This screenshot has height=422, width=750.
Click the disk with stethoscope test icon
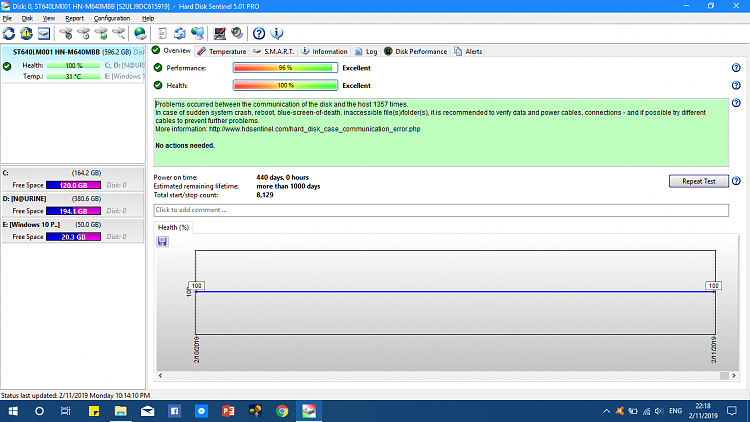(x=66, y=33)
